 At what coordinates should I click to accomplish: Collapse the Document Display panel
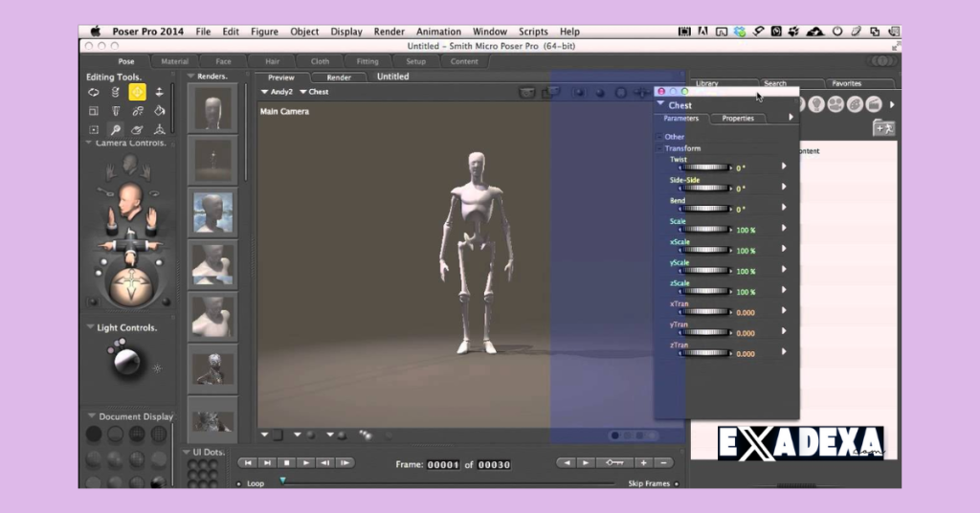[x=91, y=415]
